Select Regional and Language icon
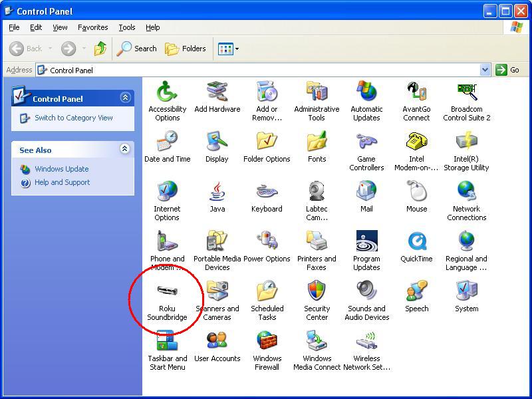532x399 pixels. coord(467,241)
